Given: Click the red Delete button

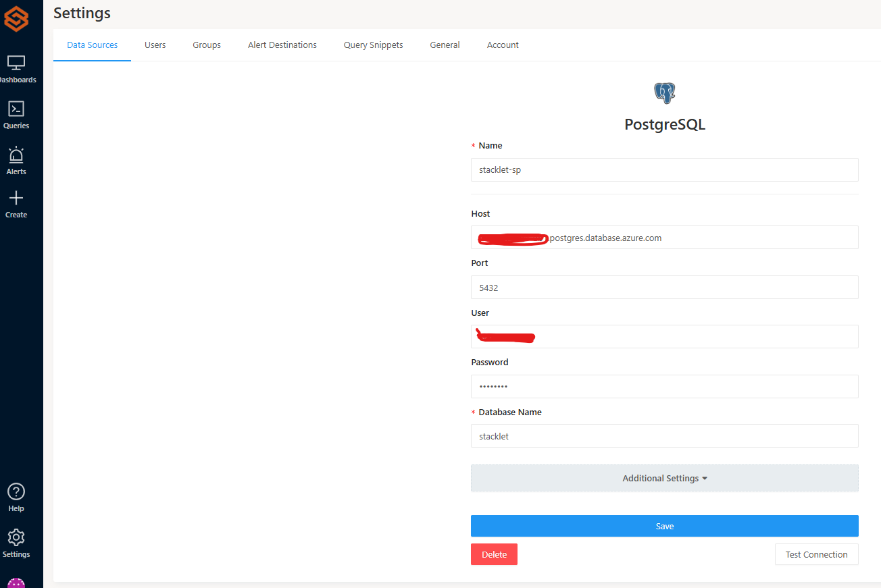Looking at the screenshot, I should pos(494,554).
